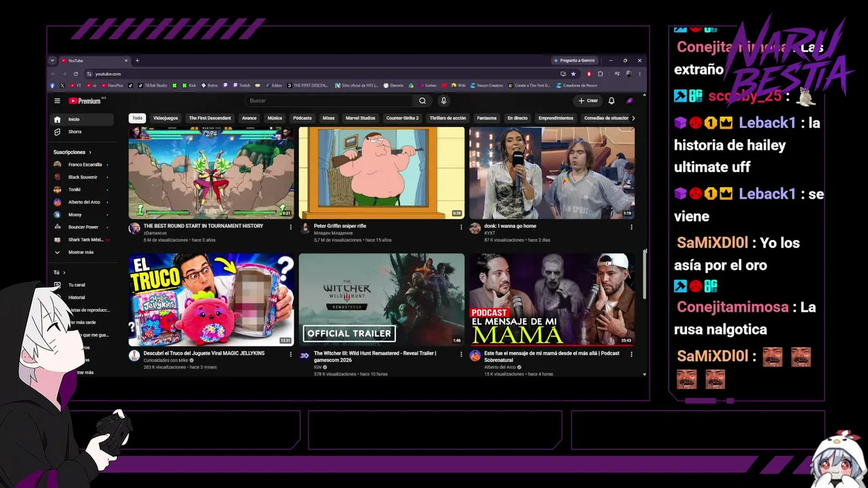Click the page vertical scrollbar thumb
Image resolution: width=868 pixels, height=488 pixels.
pos(645,273)
